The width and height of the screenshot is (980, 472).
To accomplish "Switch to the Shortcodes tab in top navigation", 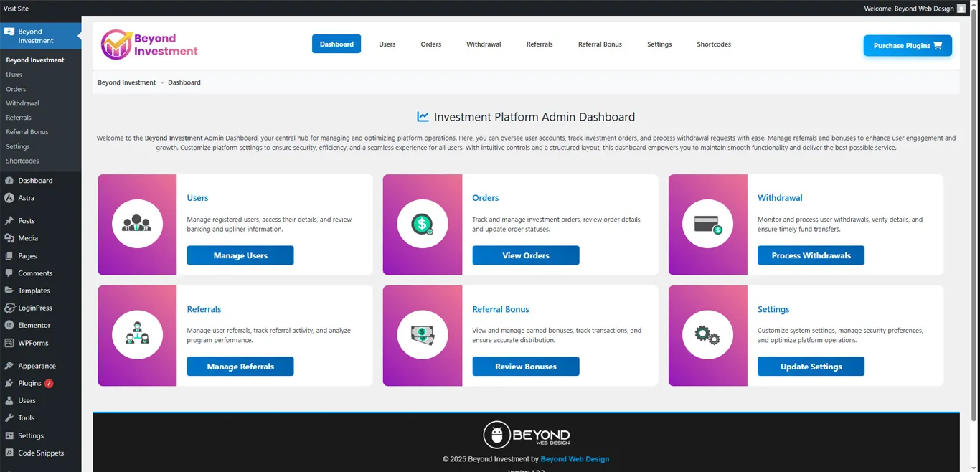I will [x=714, y=44].
